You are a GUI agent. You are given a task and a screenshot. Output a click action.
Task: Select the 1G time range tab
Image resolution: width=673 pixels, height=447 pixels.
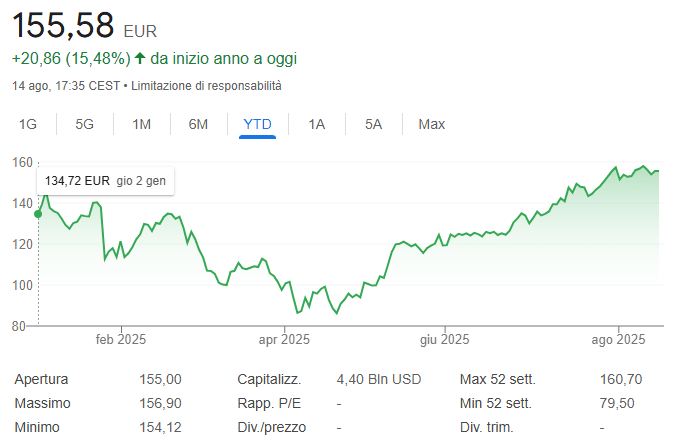(28, 124)
